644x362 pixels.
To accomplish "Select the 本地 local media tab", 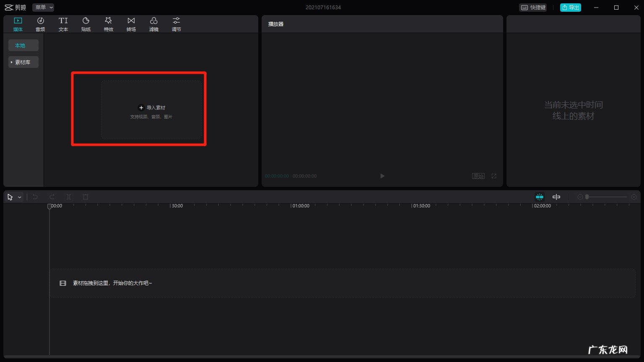I will pyautogui.click(x=23, y=45).
